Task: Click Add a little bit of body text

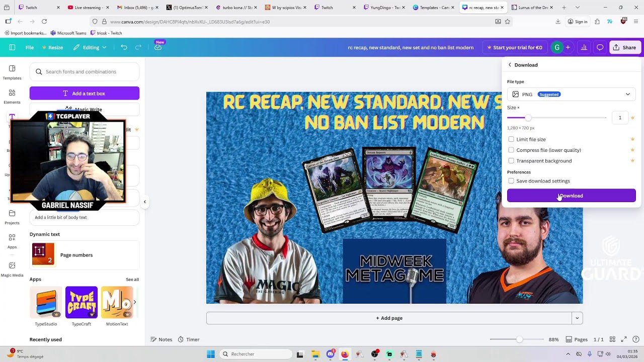Action: click(x=85, y=217)
